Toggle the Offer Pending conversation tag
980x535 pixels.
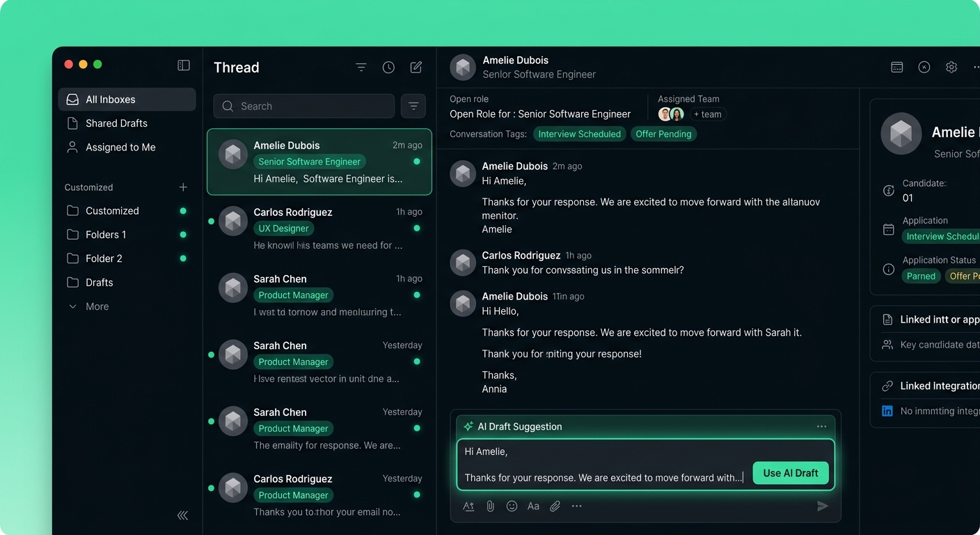point(663,134)
